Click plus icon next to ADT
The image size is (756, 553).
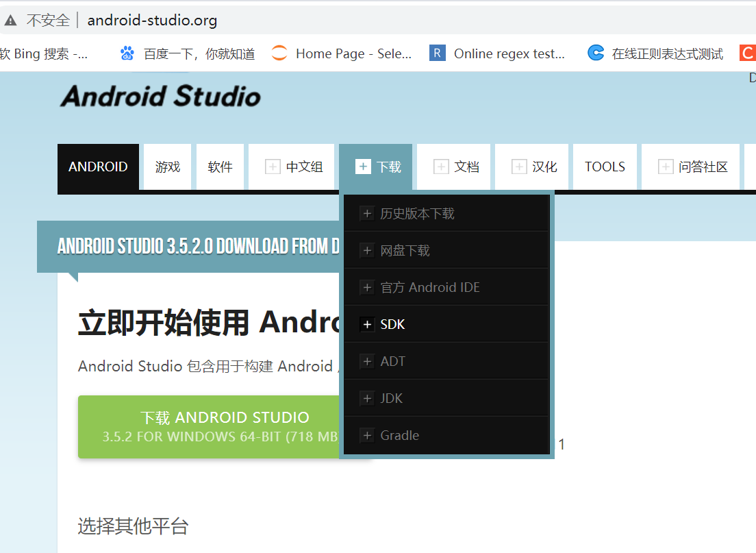click(x=368, y=361)
